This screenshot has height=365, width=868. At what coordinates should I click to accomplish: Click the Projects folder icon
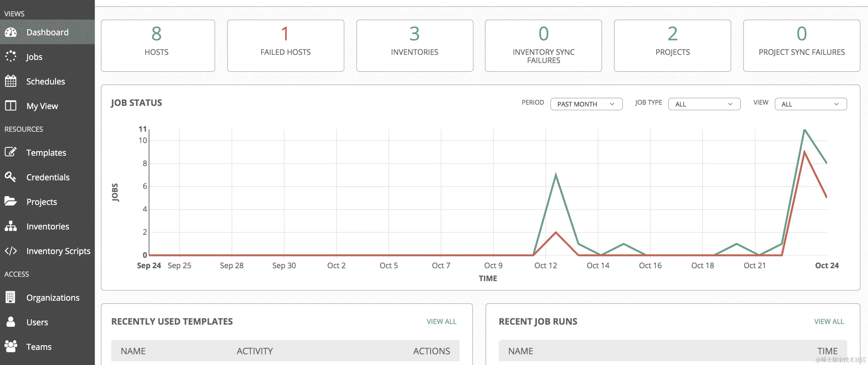11,201
